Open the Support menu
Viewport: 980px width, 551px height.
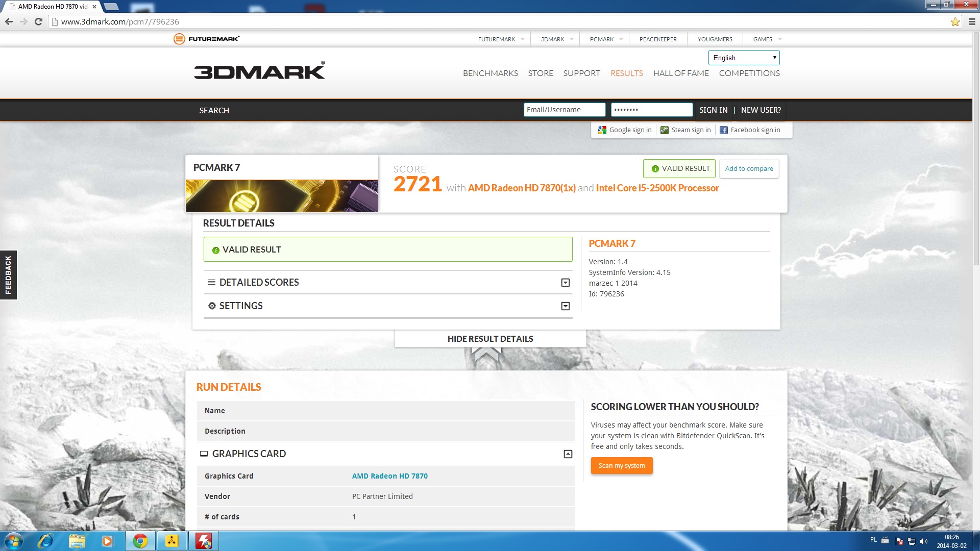click(581, 73)
